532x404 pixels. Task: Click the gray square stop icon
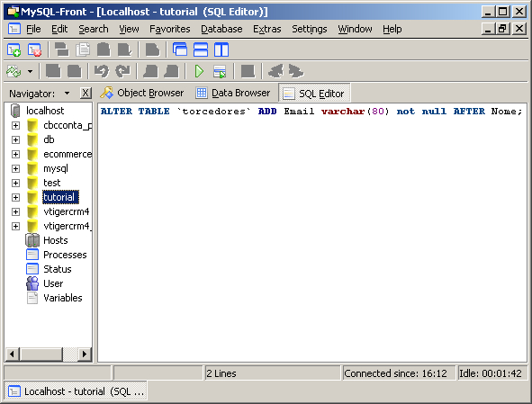[248, 71]
